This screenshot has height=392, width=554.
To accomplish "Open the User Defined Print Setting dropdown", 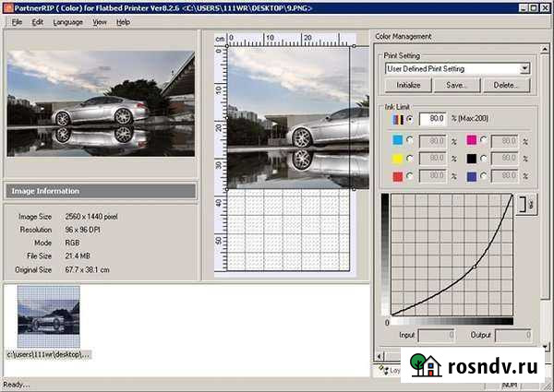I will [x=524, y=68].
